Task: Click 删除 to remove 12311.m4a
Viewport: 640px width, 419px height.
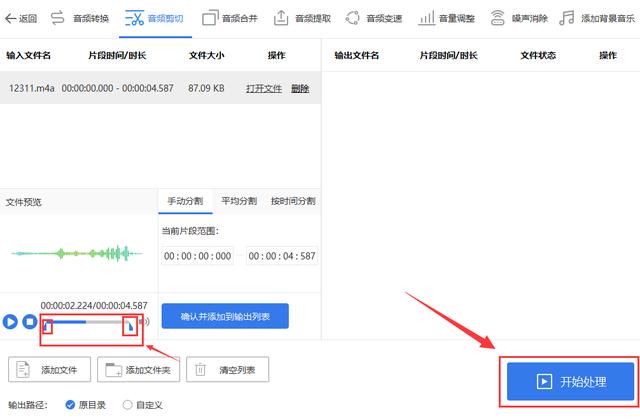Action: (x=300, y=89)
